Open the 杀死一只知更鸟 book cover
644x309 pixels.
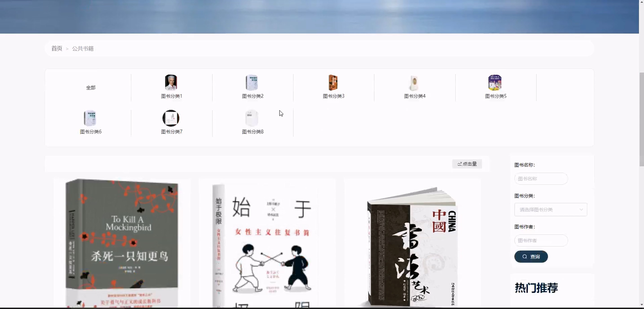pos(122,243)
